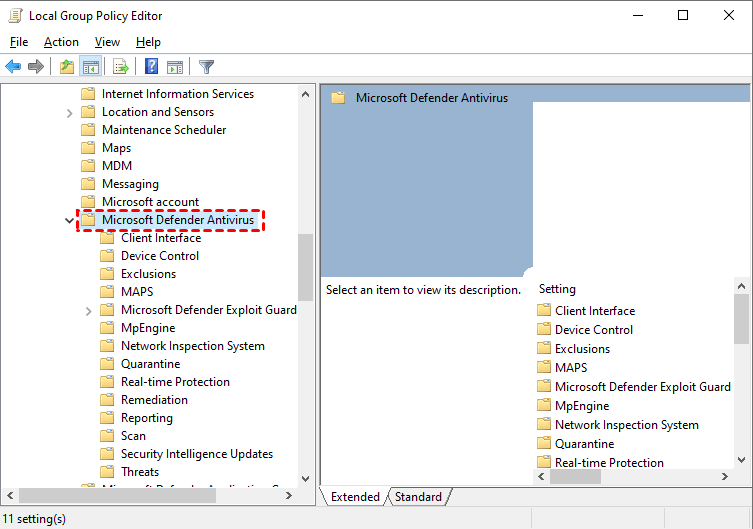Click folder icon beside Exclusions in Setting list

(544, 348)
